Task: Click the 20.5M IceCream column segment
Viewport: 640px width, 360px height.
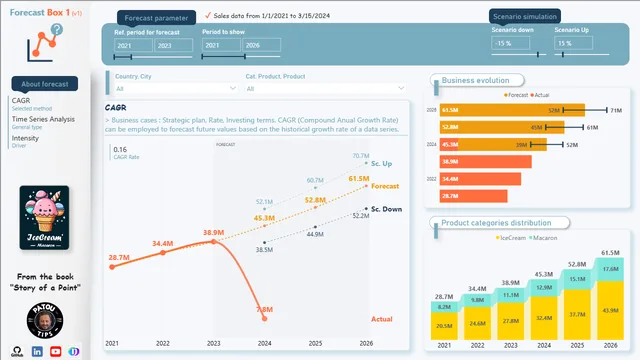Action: 444,326
